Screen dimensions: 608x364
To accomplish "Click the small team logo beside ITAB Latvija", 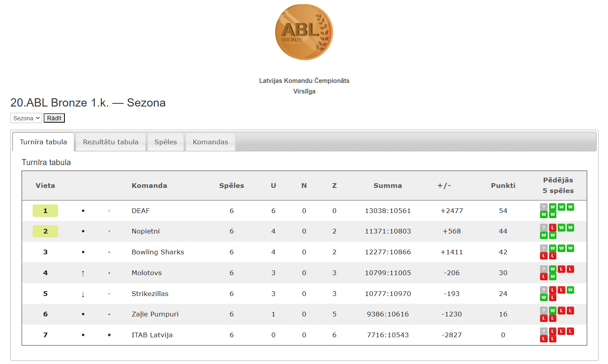I will 109,335.
